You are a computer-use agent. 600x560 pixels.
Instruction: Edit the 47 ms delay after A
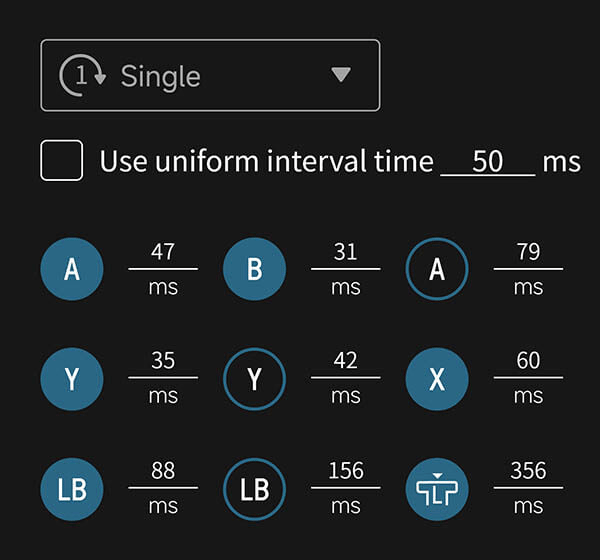[x=163, y=252]
